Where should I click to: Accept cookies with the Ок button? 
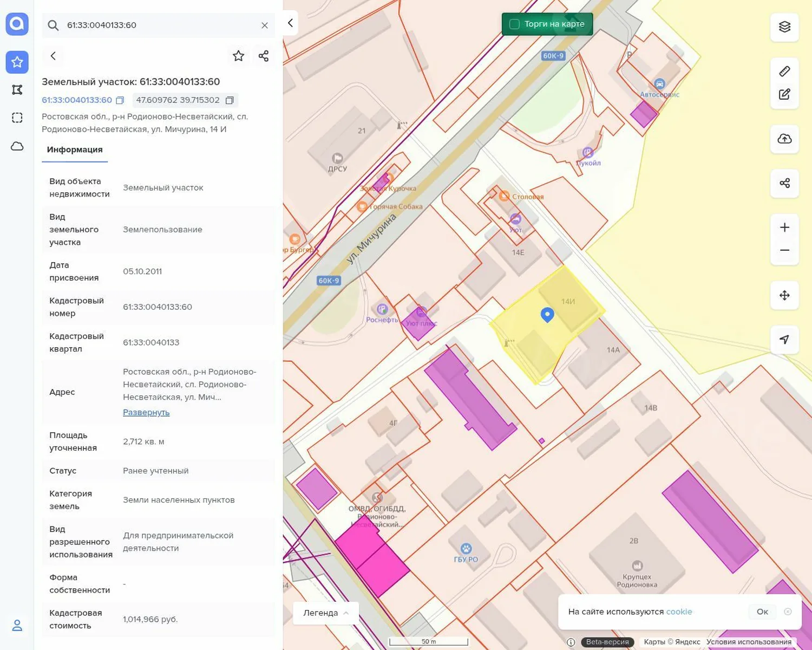point(762,612)
